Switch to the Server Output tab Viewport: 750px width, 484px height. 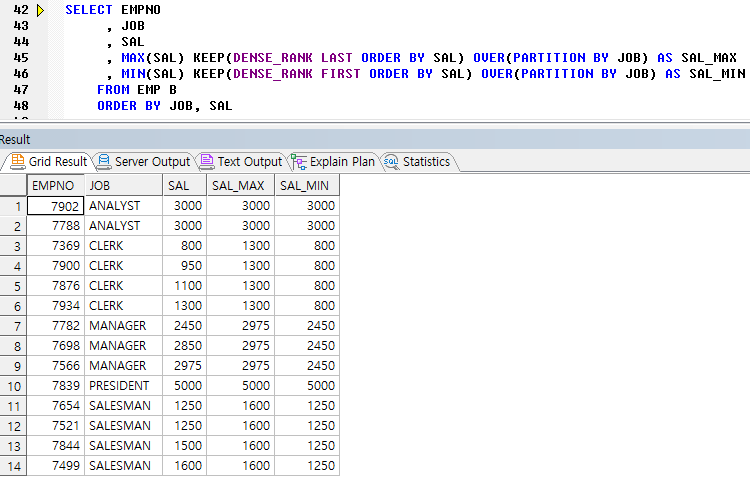coord(143,162)
